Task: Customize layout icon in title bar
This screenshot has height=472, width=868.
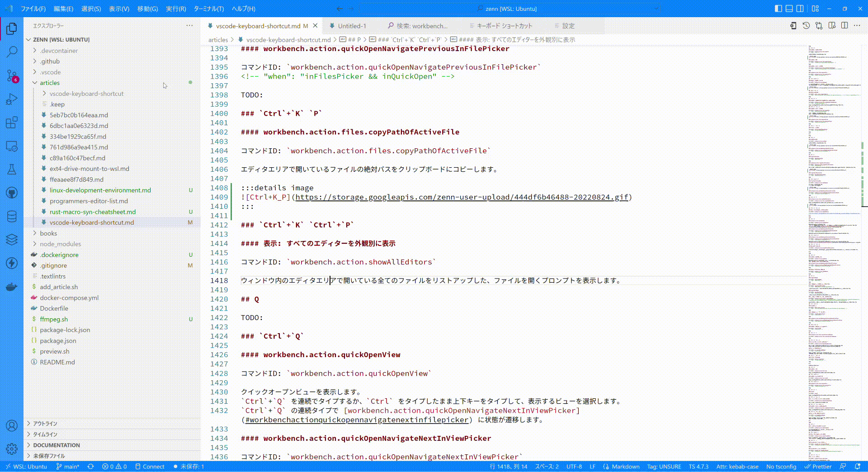Action: [x=815, y=9]
